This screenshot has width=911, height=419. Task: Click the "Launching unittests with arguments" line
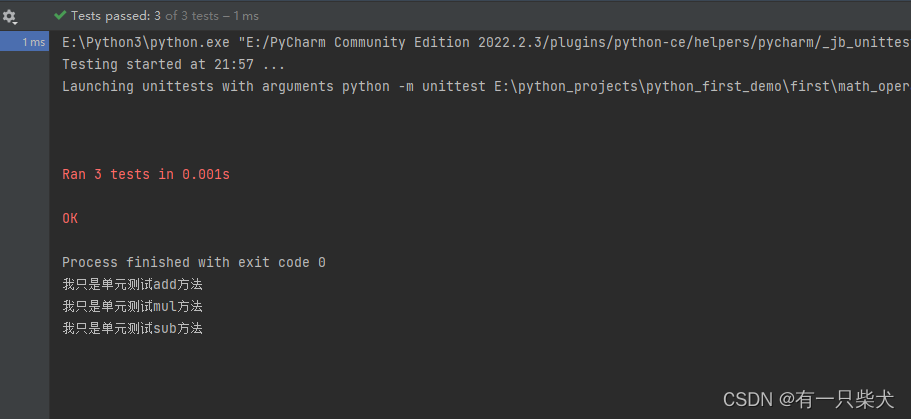coord(486,87)
